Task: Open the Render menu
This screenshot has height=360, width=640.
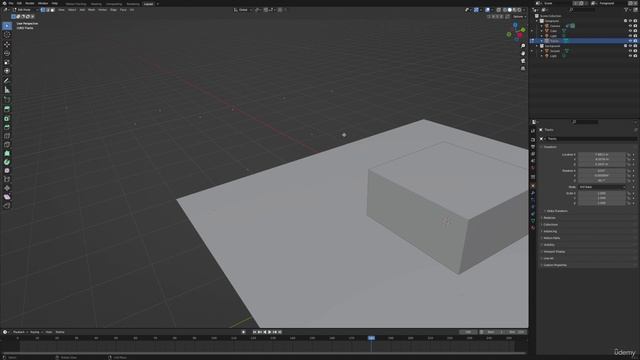Action: [30, 3]
